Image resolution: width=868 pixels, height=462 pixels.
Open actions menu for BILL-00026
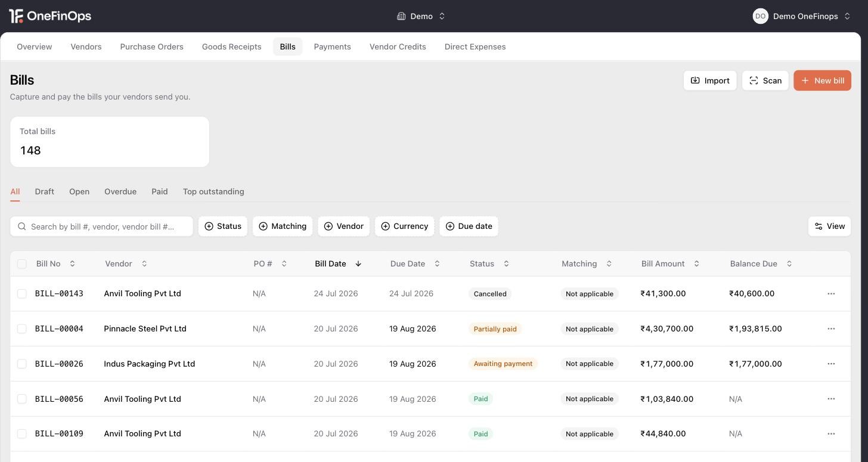click(831, 364)
